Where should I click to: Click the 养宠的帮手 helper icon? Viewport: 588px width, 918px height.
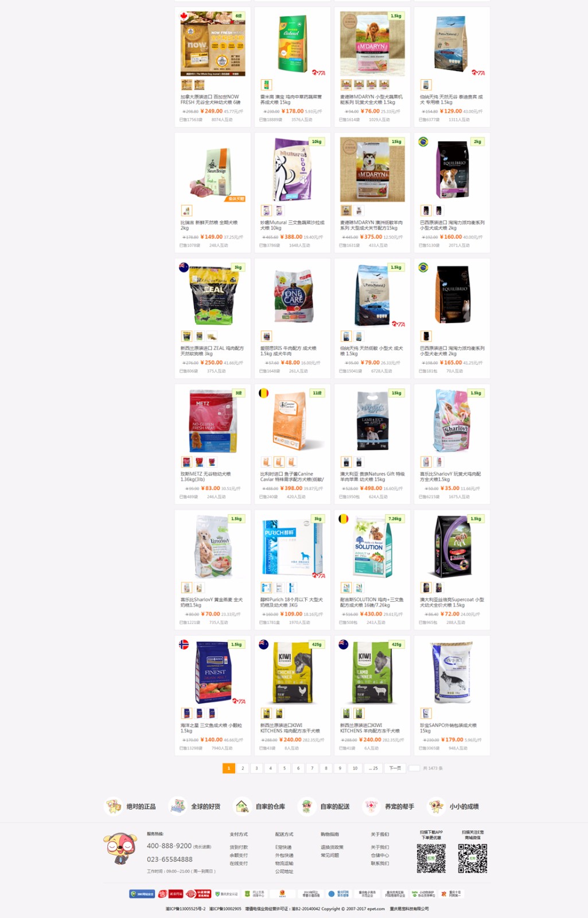click(x=371, y=806)
